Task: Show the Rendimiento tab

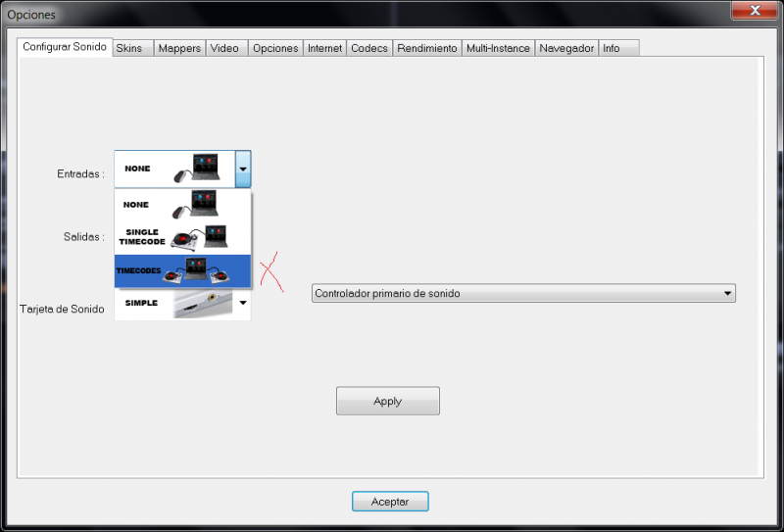Action: click(427, 49)
